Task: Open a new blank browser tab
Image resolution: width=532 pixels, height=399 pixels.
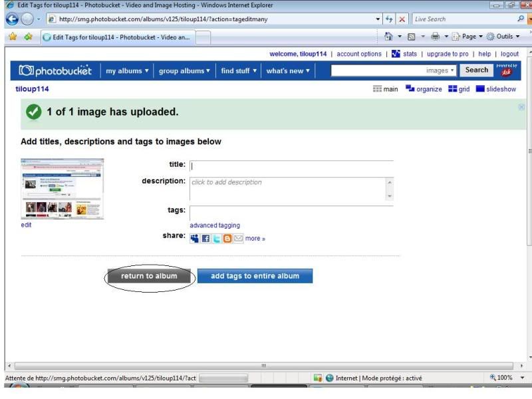Action: tap(203, 38)
